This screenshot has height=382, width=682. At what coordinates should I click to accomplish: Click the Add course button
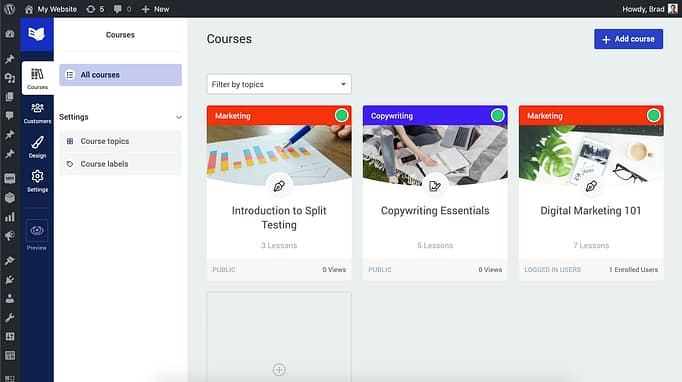coord(629,39)
